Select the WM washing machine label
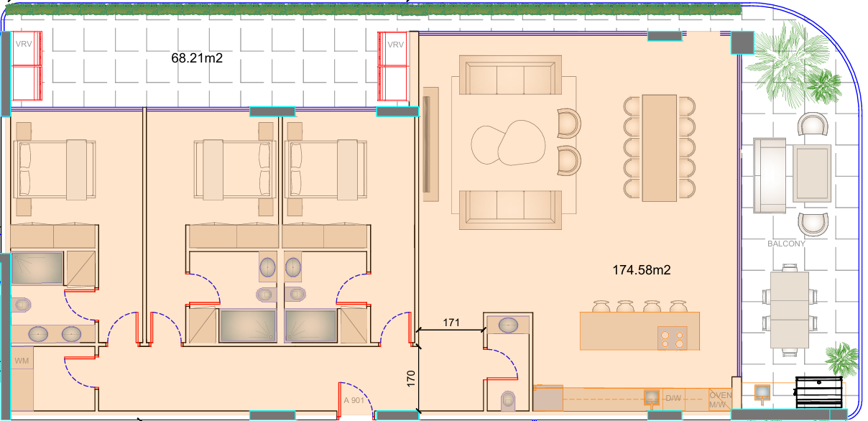Image resolution: width=868 pixels, height=421 pixels. [x=22, y=359]
